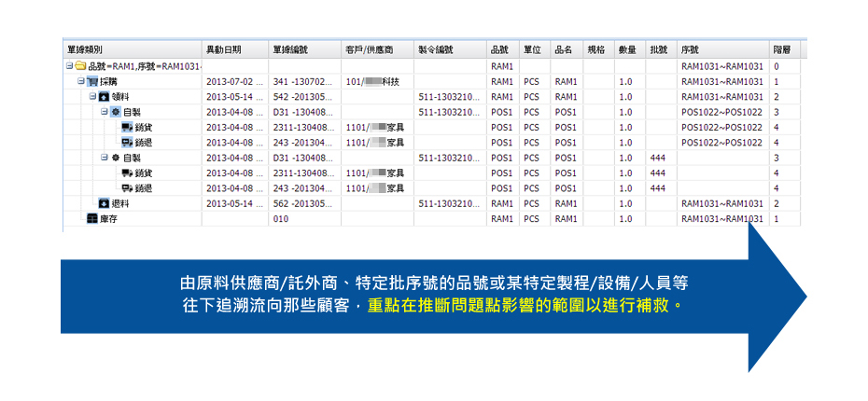This screenshot has height=401, width=868.
Task: Click the 退料 material return icon
Action: 104,203
